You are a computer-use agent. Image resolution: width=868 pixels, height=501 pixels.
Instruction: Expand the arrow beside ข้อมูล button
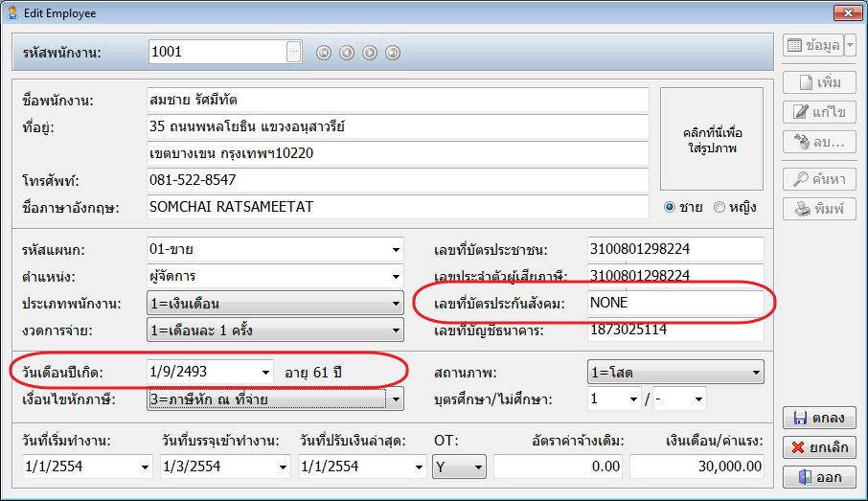(850, 45)
